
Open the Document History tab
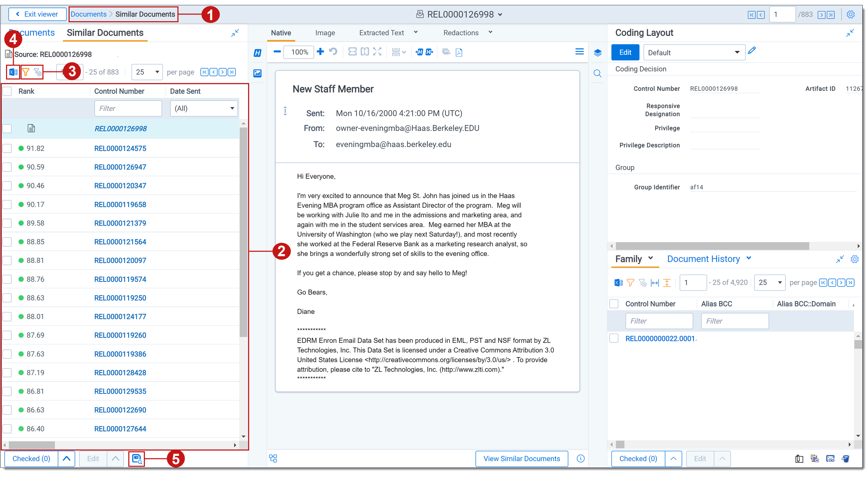(703, 259)
